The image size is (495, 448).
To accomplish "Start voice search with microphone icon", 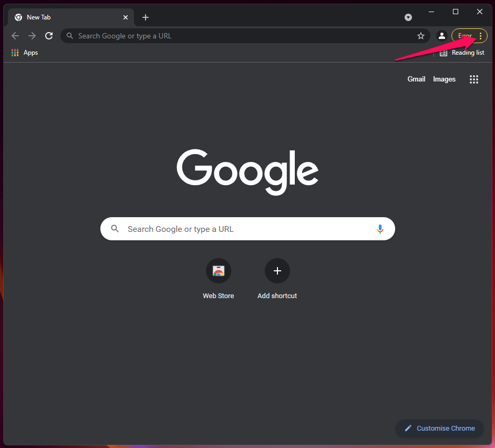I will (380, 229).
